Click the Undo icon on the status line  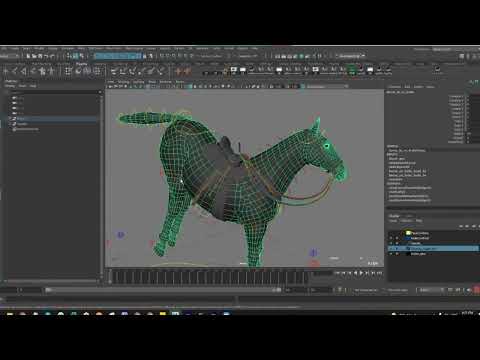[47, 56]
